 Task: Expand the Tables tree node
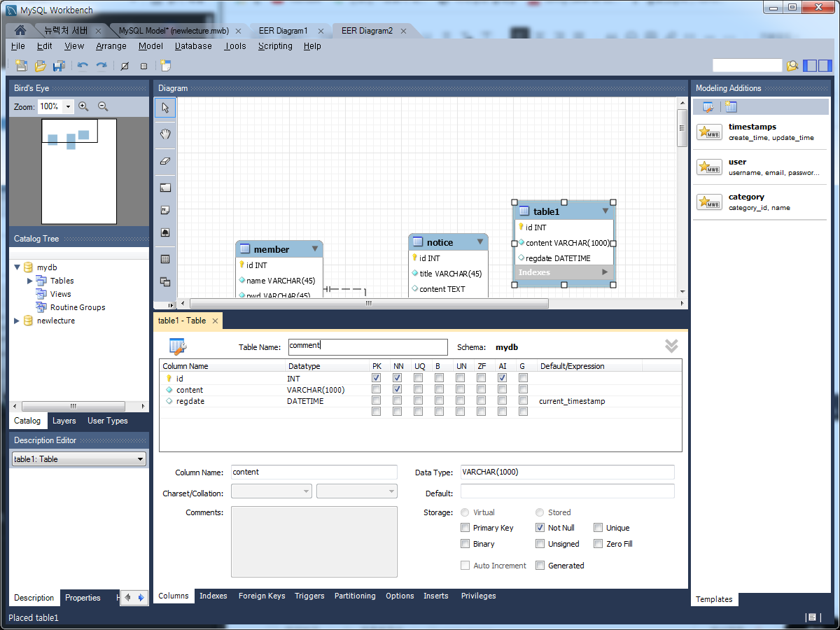(x=30, y=281)
